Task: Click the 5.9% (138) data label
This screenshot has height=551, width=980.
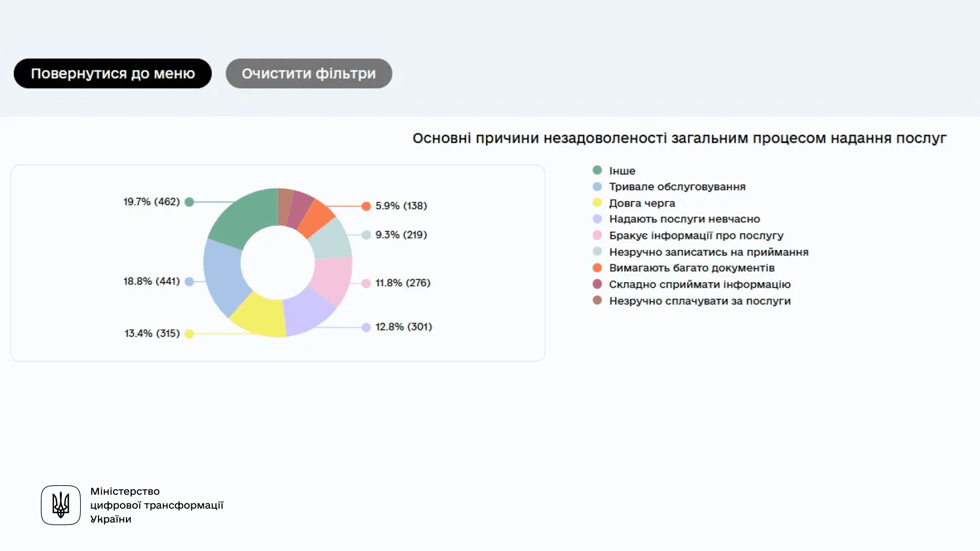Action: point(401,206)
